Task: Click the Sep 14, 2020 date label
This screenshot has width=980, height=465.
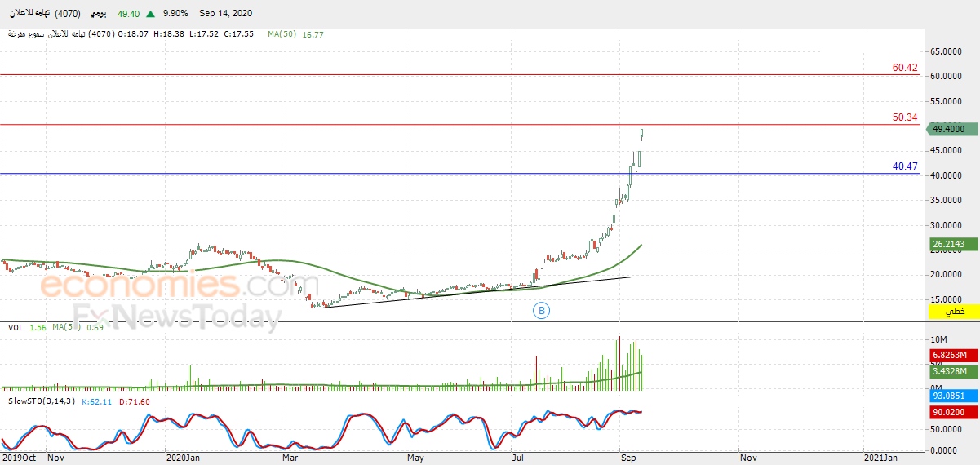Action: tap(224, 14)
